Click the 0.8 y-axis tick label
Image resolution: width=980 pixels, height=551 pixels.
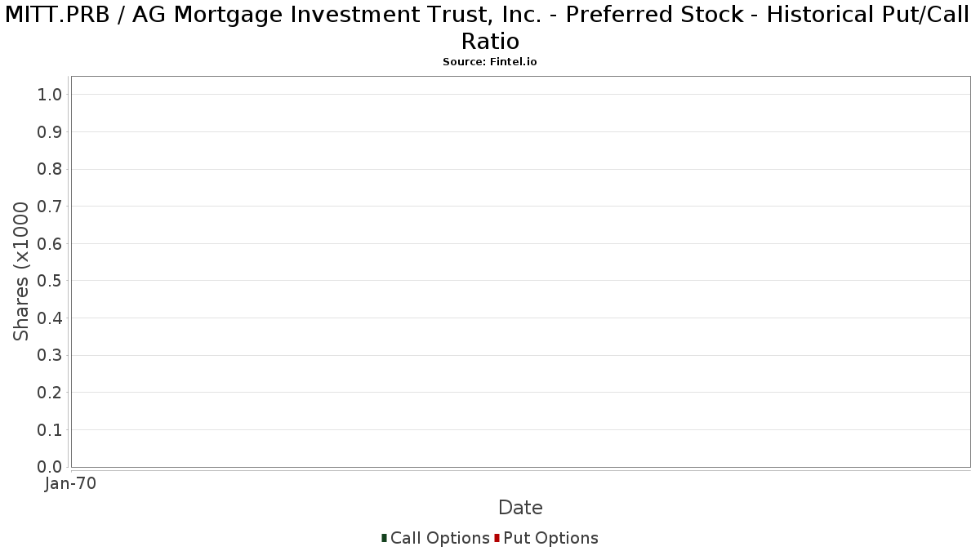pos(50,169)
